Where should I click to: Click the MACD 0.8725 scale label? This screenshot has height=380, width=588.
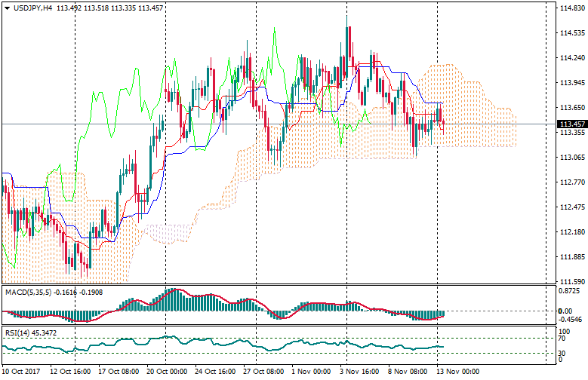point(568,290)
